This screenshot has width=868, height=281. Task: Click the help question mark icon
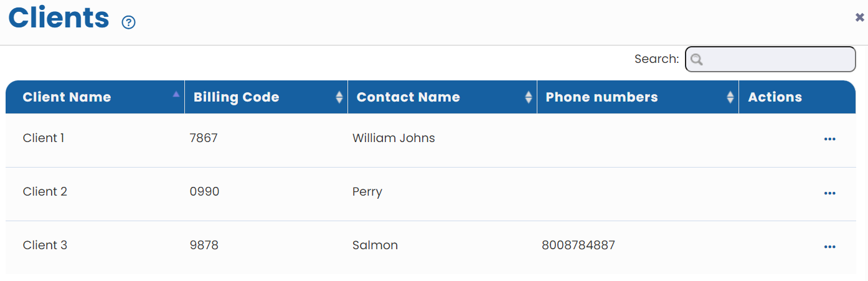click(x=129, y=22)
